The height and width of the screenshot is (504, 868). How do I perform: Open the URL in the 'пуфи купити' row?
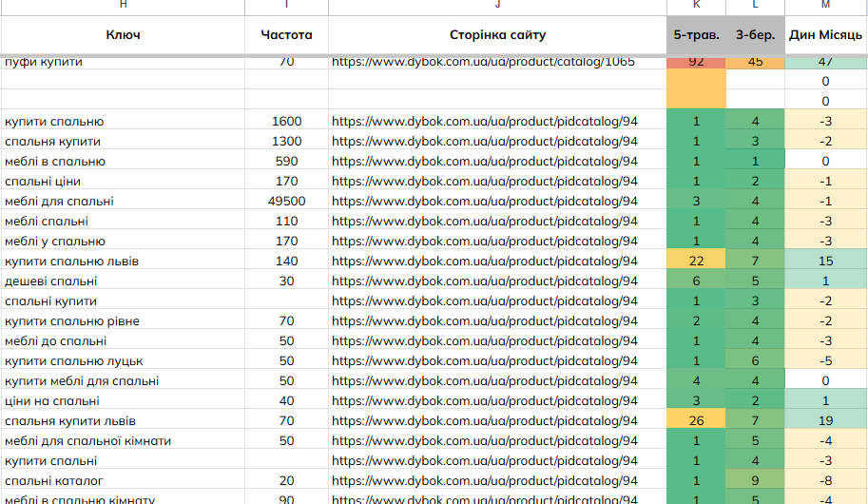tap(483, 63)
